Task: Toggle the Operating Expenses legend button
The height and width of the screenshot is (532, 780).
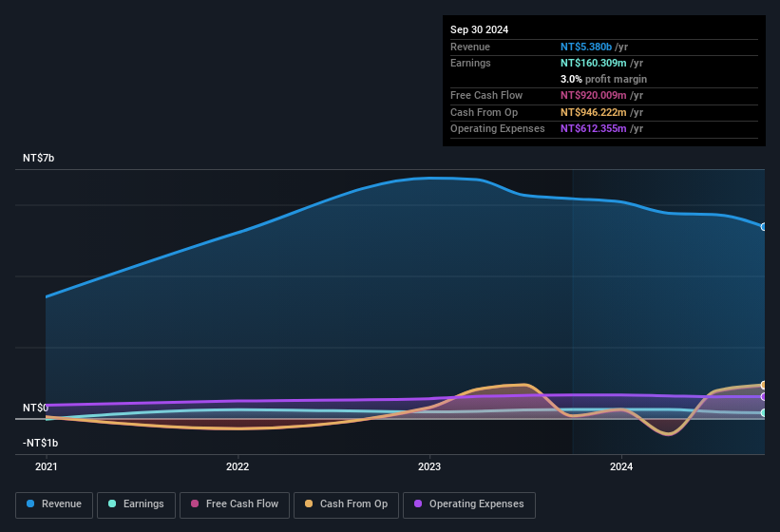Action: (x=469, y=504)
